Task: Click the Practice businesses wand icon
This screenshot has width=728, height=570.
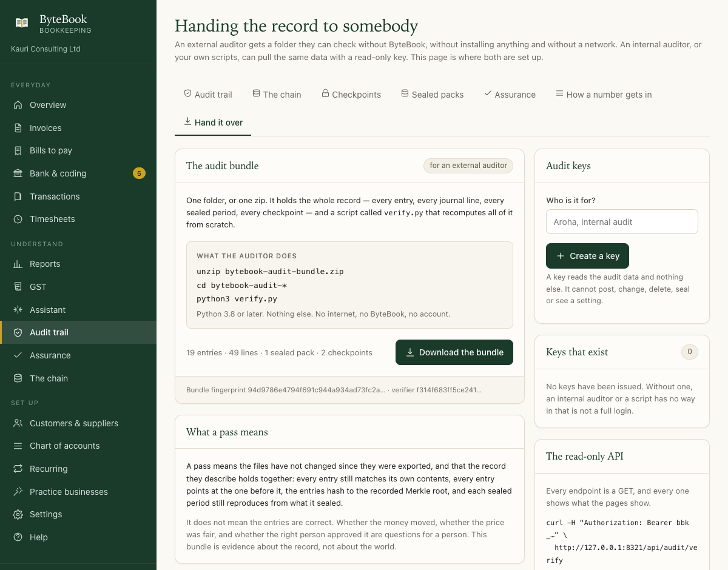Action: (18, 492)
